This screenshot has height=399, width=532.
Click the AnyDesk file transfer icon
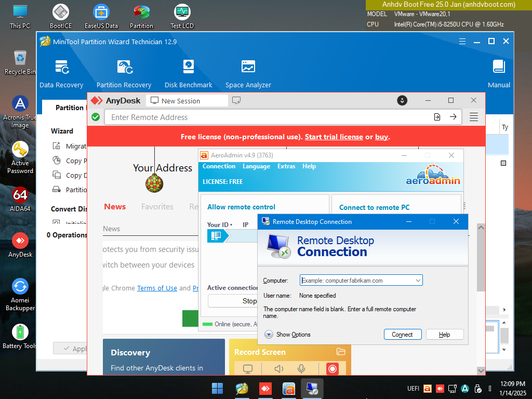(437, 117)
